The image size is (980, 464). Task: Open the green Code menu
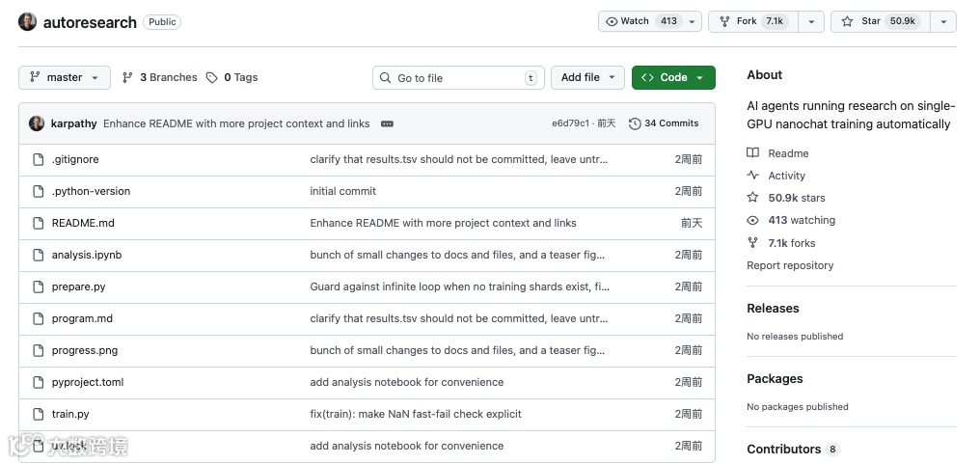(x=673, y=77)
